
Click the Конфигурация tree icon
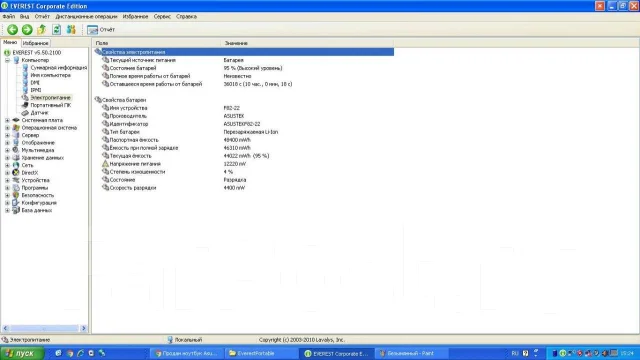16,202
